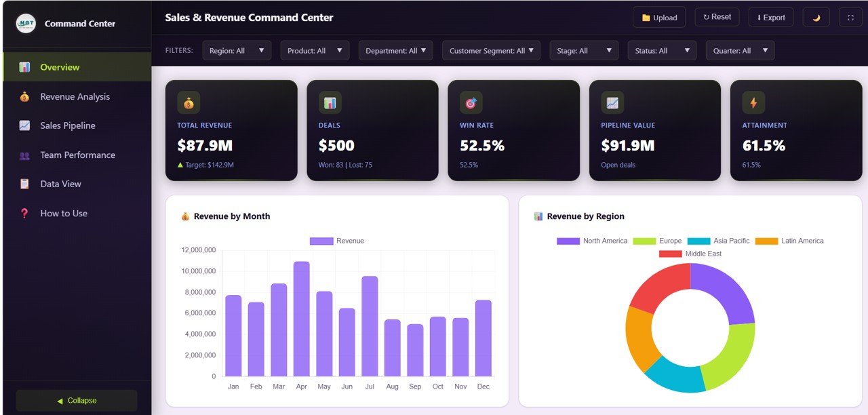Click the lightning icon on Attainment card

tap(752, 102)
